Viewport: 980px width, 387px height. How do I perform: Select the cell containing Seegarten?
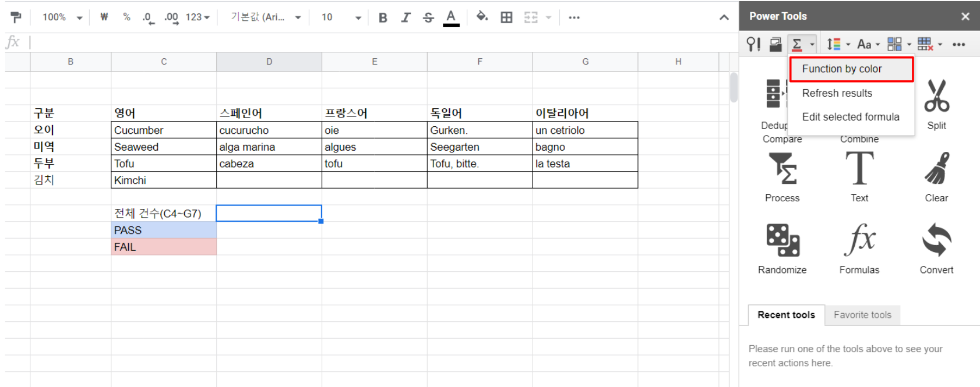[x=480, y=147]
